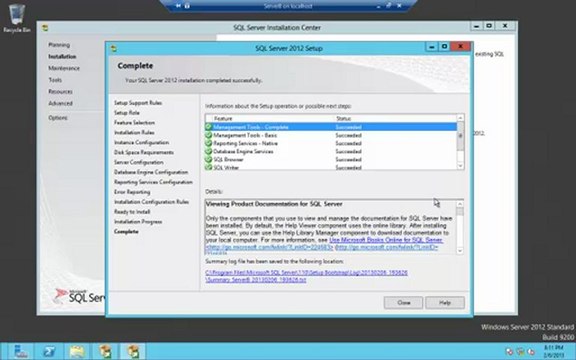Select the Database Engine Services row
The height and width of the screenshot is (360, 576).
click(x=331, y=151)
